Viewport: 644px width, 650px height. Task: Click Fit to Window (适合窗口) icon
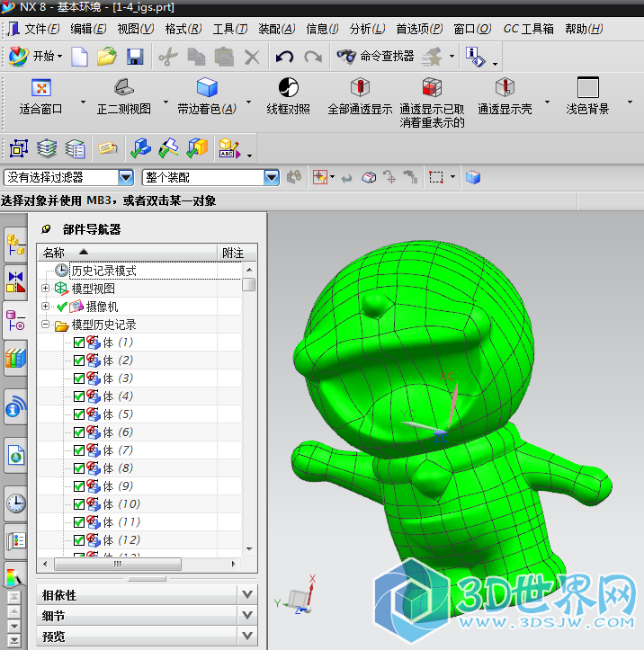tap(40, 88)
